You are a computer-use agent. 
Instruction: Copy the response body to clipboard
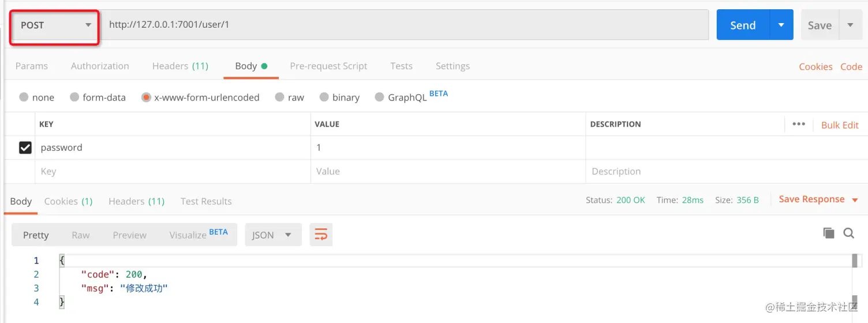pos(829,233)
